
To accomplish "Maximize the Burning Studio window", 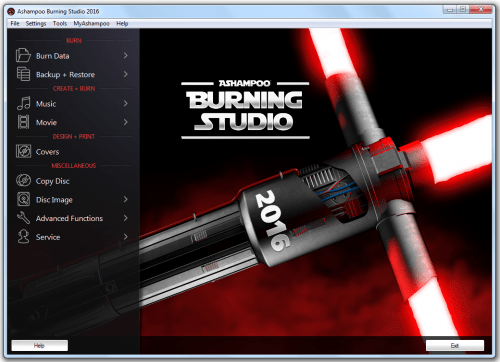I will tap(463, 10).
